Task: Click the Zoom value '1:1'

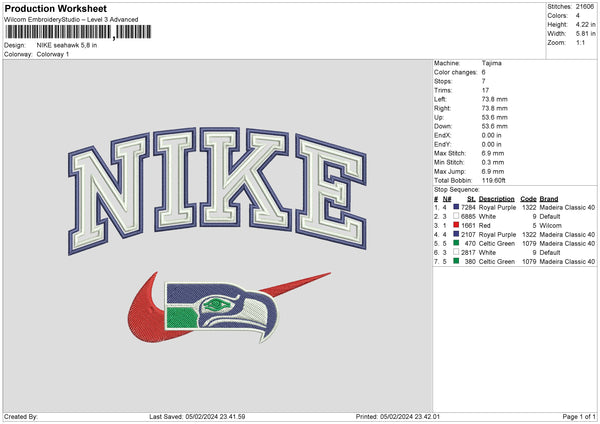Action: point(580,42)
